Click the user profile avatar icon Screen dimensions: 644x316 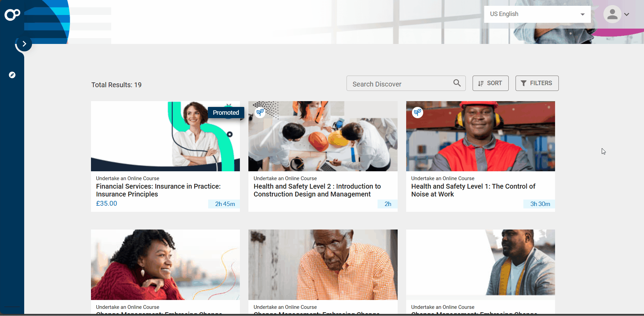click(612, 14)
